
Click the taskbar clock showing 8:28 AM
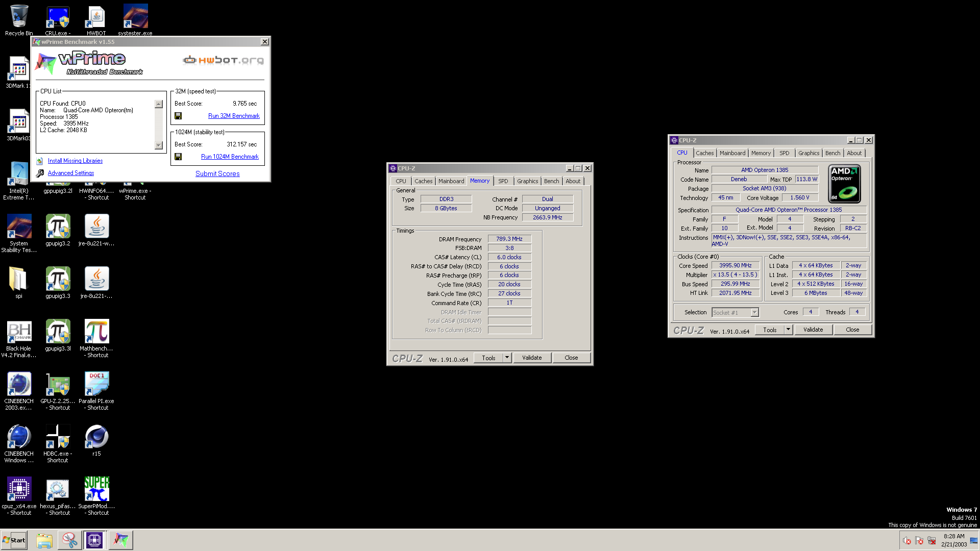click(x=954, y=540)
